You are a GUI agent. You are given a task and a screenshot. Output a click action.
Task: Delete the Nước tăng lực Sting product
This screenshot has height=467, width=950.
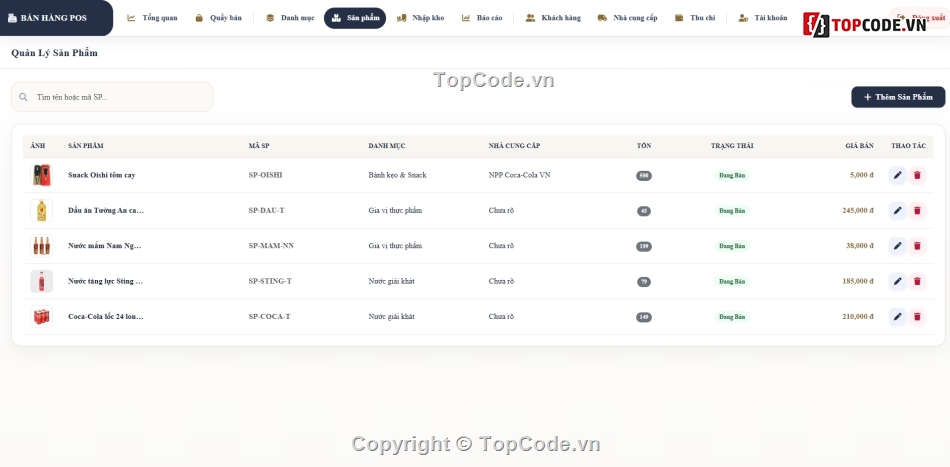[917, 282]
